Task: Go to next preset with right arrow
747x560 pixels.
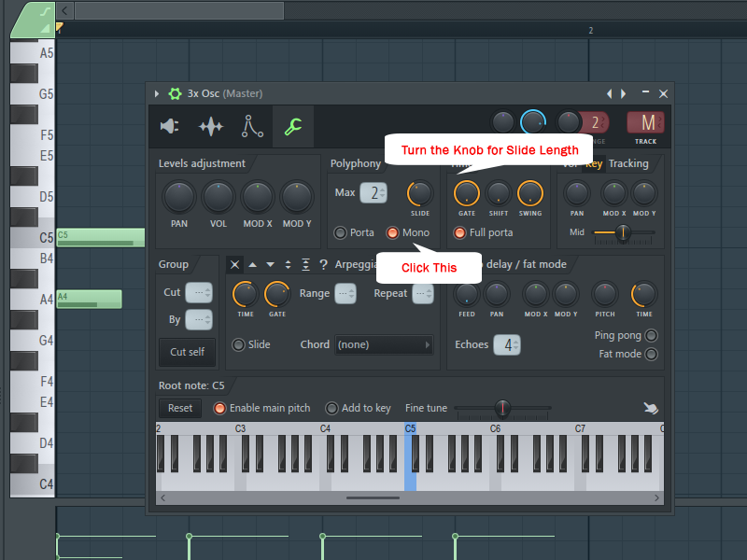Action: click(x=624, y=94)
